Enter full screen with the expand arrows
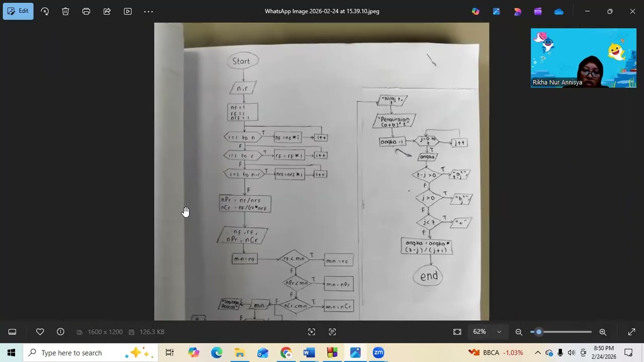Screen dimensions: 644x362 point(631,332)
